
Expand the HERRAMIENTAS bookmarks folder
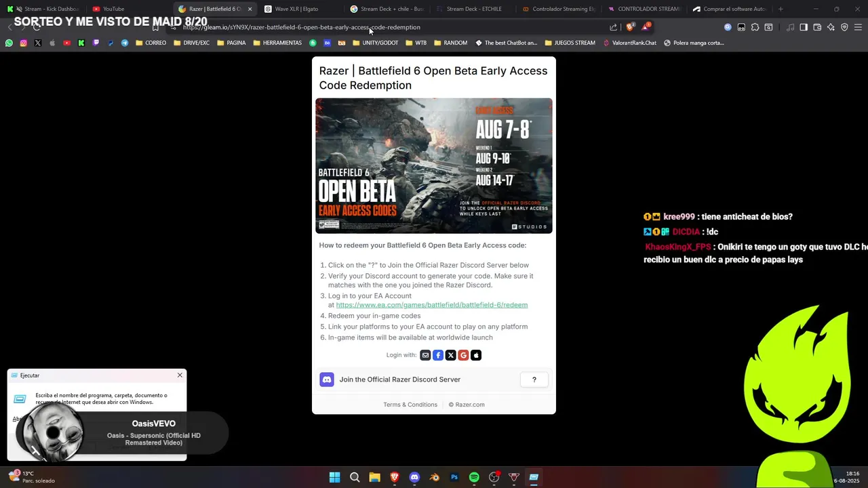tap(277, 43)
